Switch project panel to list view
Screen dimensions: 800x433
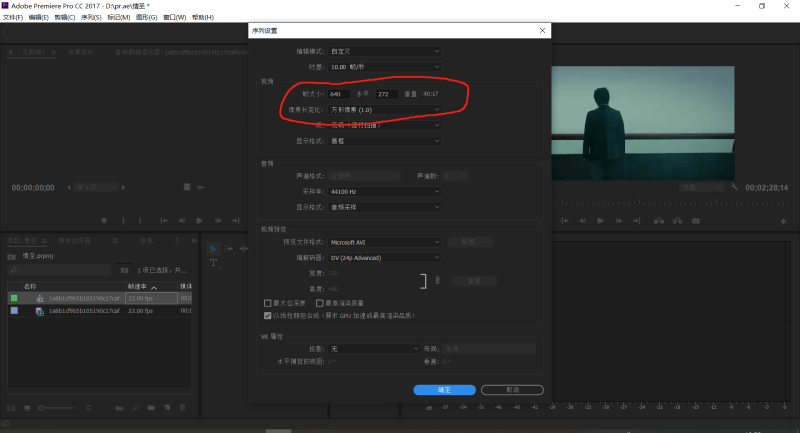click(12, 408)
